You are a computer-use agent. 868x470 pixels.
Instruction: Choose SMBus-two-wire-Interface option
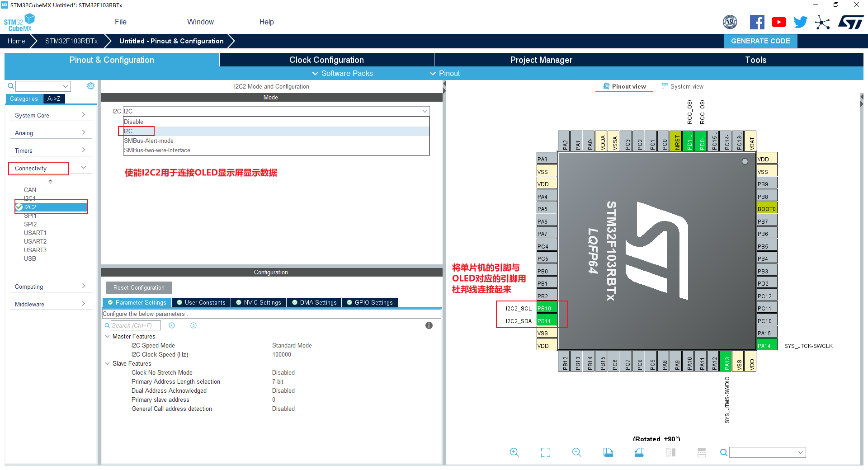(276, 150)
